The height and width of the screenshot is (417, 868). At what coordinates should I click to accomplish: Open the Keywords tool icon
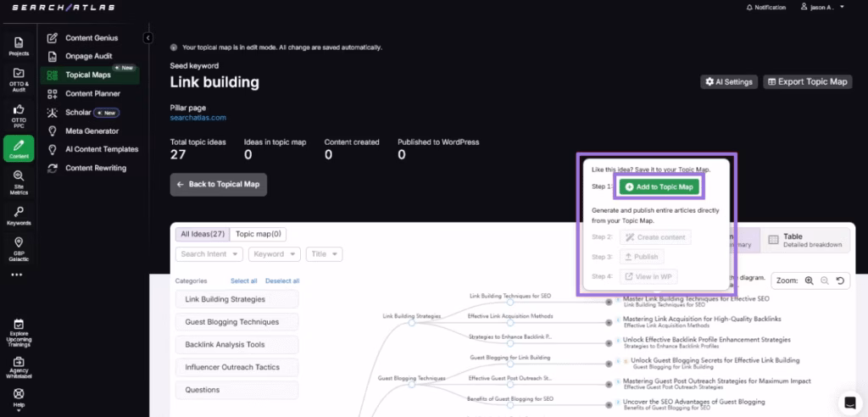coord(19,215)
